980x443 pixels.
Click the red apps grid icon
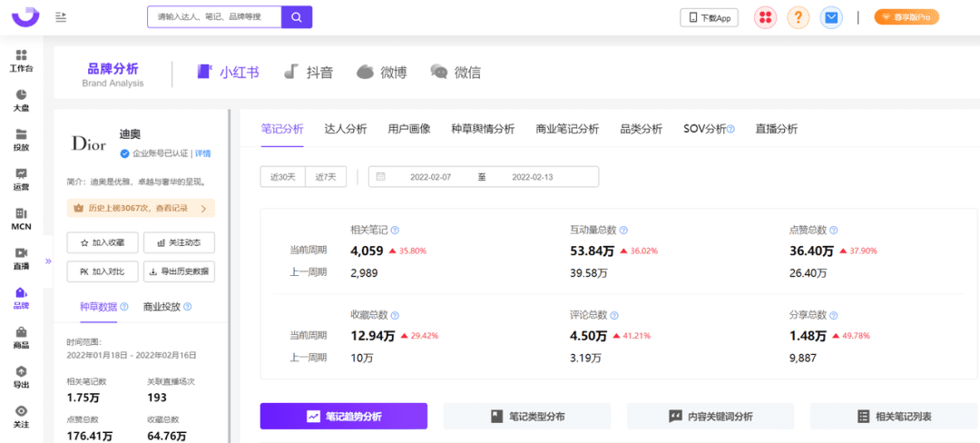tap(767, 17)
